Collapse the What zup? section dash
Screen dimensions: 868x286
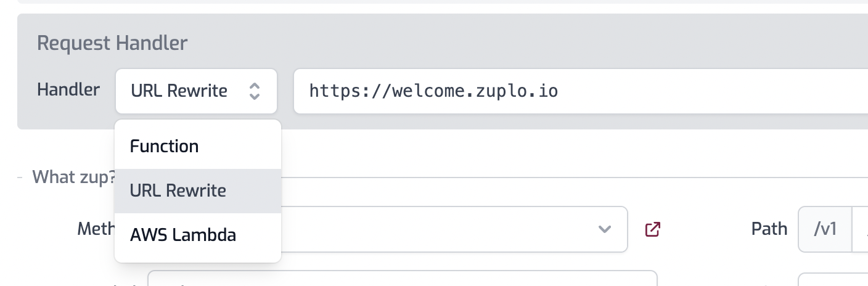pyautogui.click(x=20, y=178)
